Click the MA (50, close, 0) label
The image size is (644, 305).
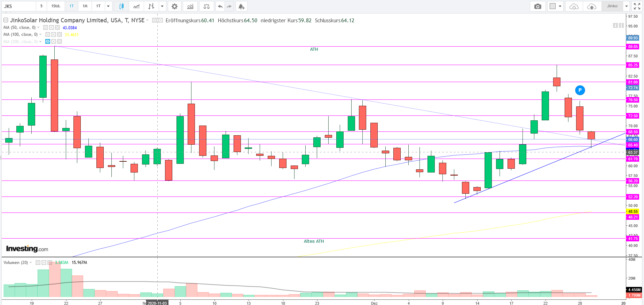click(x=19, y=27)
